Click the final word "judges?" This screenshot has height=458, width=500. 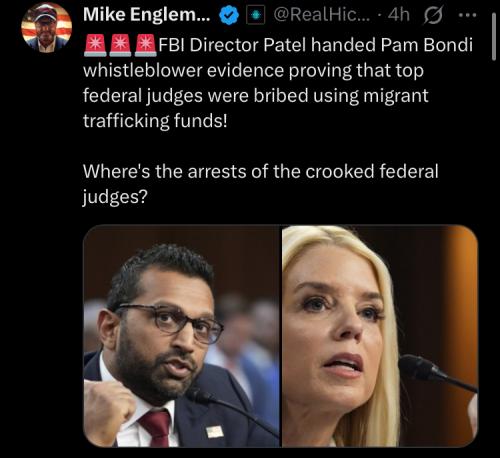point(115,197)
